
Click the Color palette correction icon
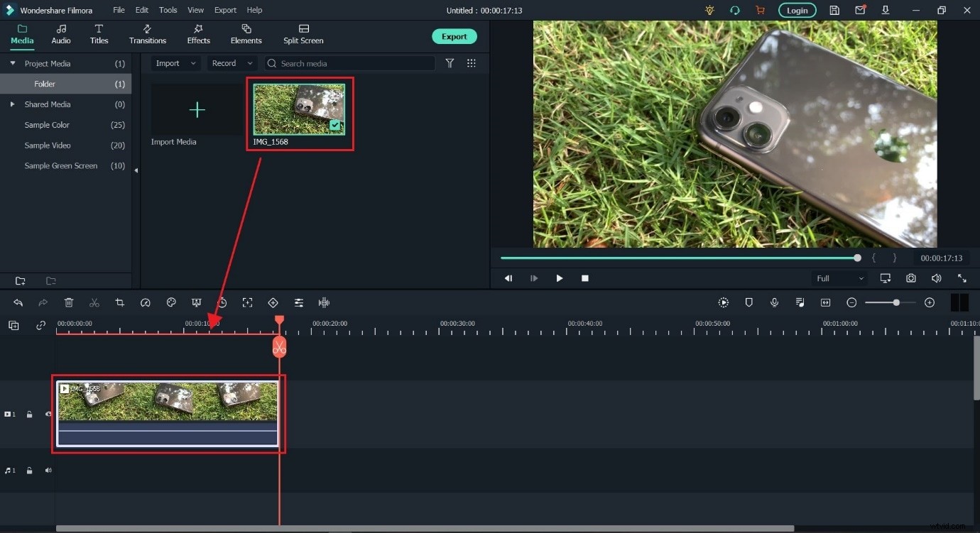171,302
